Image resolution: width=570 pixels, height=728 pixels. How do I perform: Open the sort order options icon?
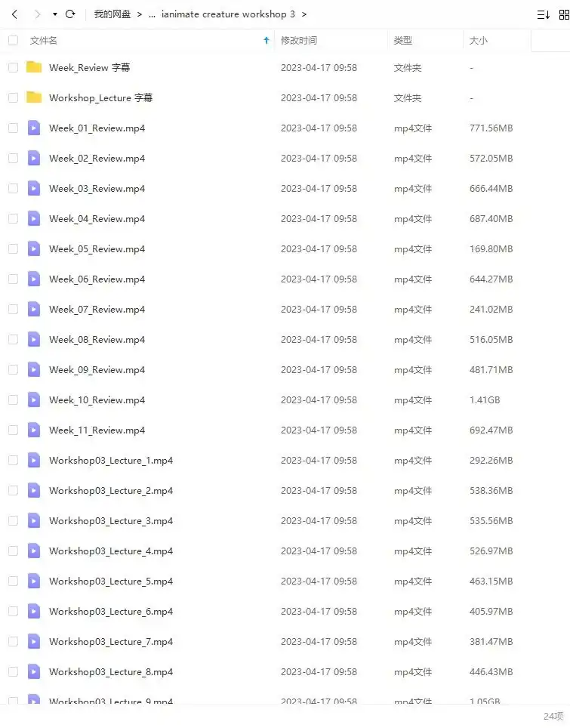point(543,15)
